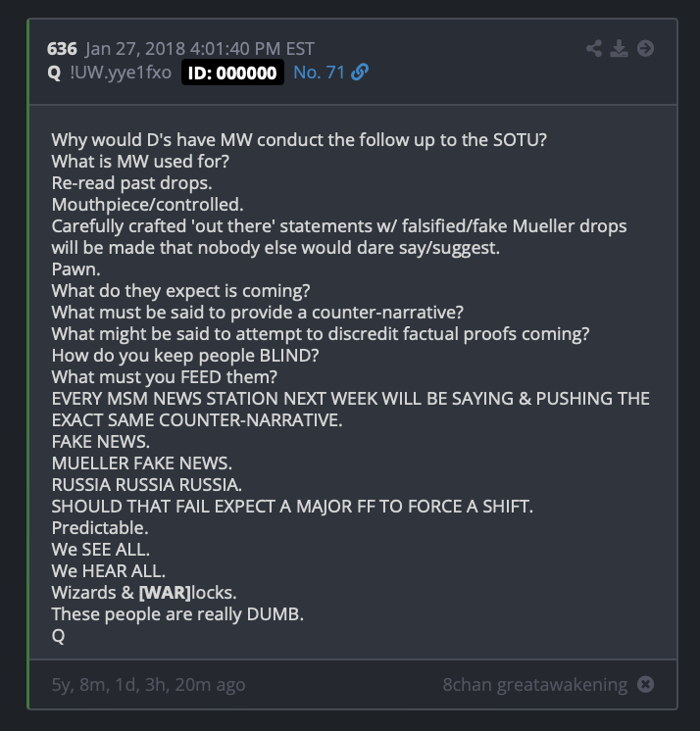Click the word 'Predictable.' in the post
This screenshot has width=700, height=731.
[x=100, y=528]
